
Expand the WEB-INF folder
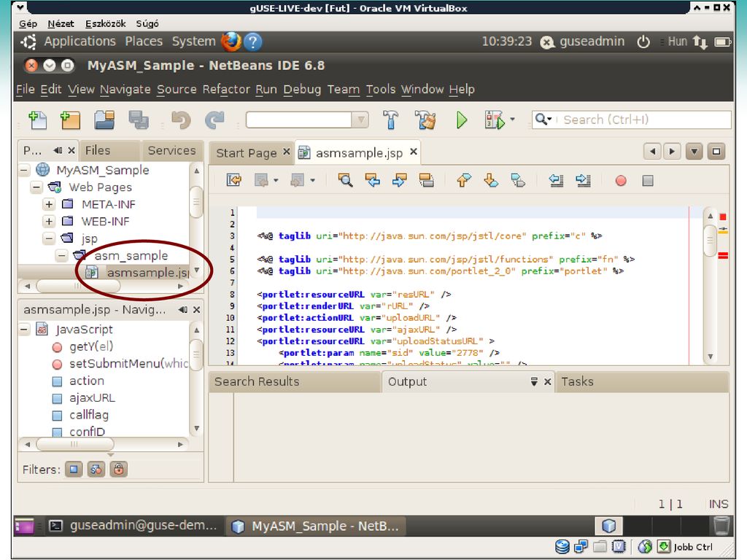click(x=49, y=222)
